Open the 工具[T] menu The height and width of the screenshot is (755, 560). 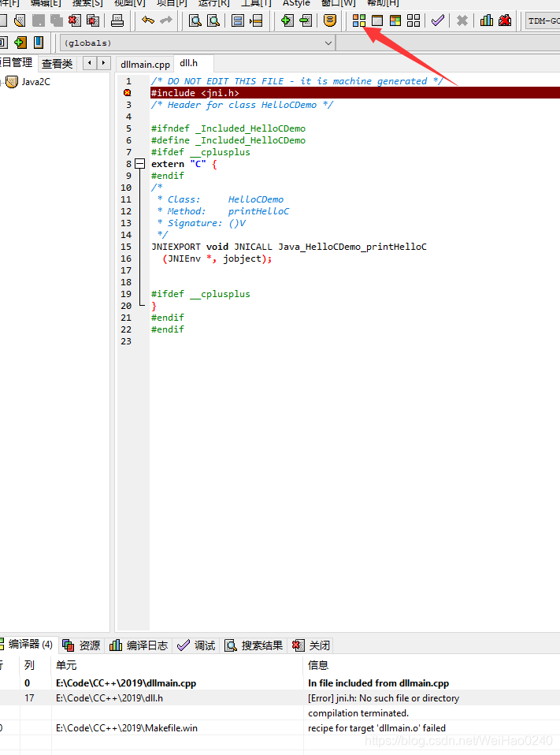(256, 3)
